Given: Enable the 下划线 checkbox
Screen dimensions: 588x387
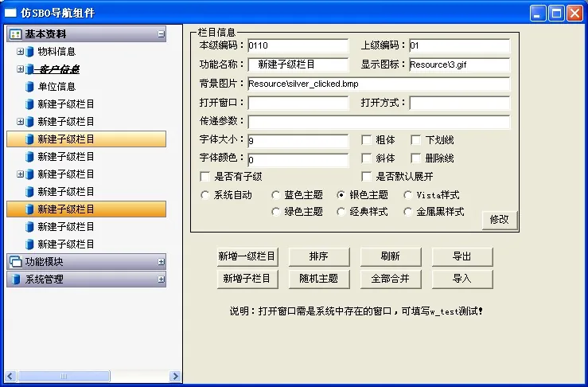Looking at the screenshot, I should click(416, 140).
